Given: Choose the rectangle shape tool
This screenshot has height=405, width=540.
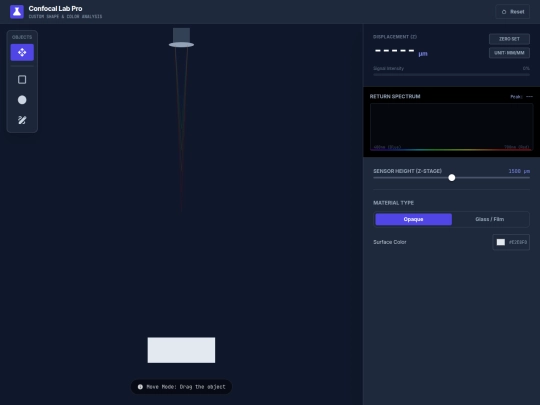Looking at the screenshot, I should [x=22, y=80].
